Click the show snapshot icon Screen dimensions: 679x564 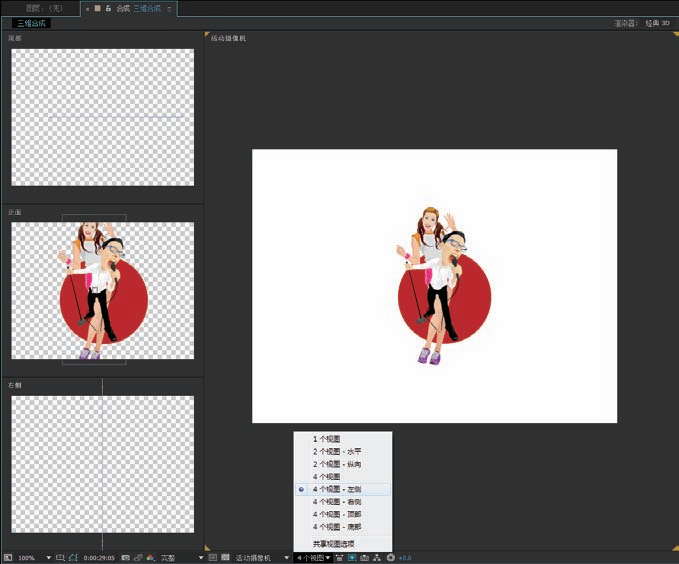click(138, 558)
